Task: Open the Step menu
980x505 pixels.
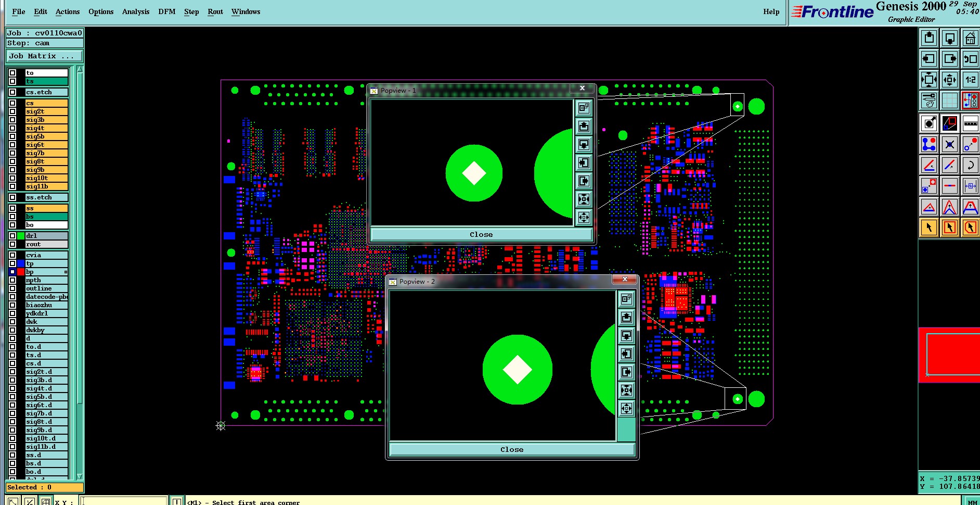Action: 191,11
